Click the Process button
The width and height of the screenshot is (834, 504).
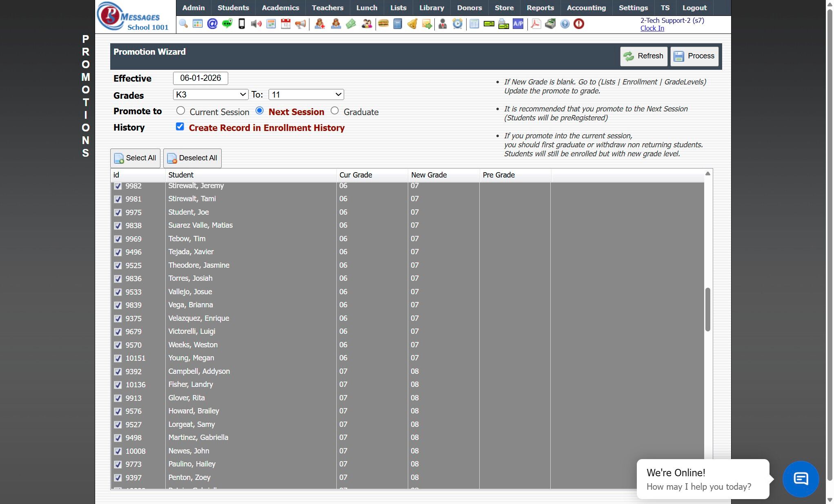(694, 56)
